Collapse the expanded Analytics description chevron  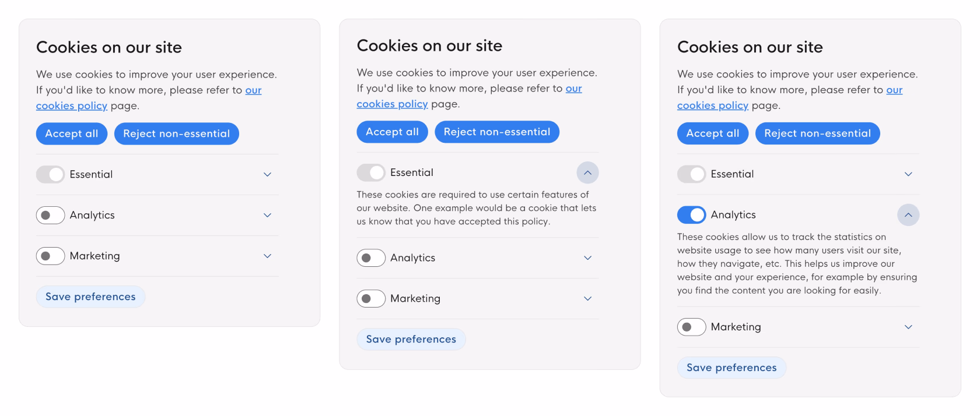(908, 215)
